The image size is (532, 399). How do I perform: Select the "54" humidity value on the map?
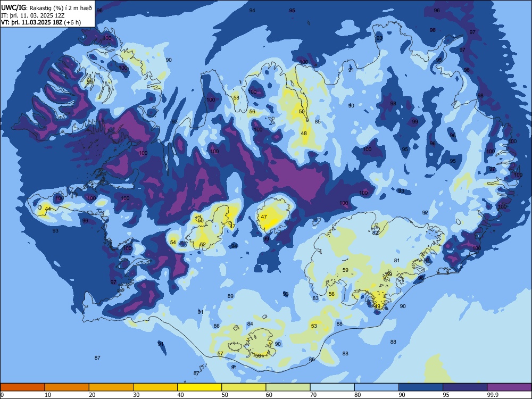[x=173, y=242]
